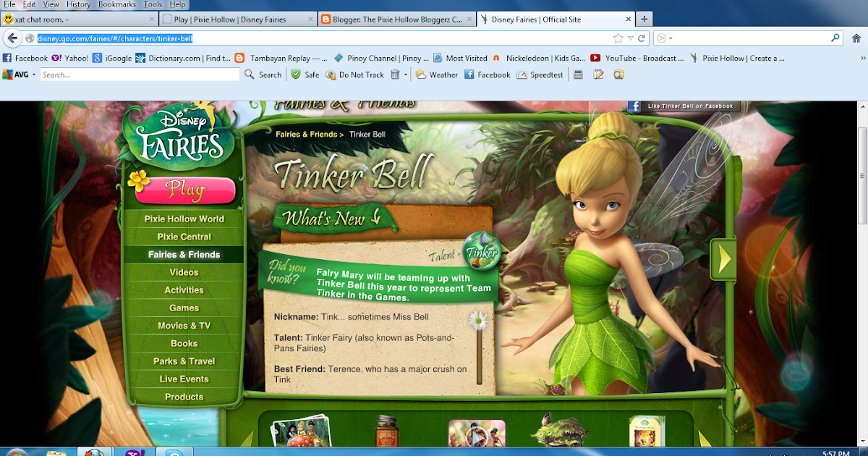
Task: Click the browser back arrow button
Action: (x=12, y=38)
